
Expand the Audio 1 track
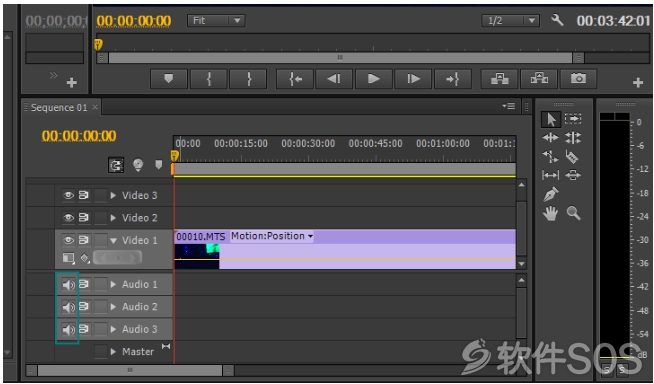(x=113, y=284)
